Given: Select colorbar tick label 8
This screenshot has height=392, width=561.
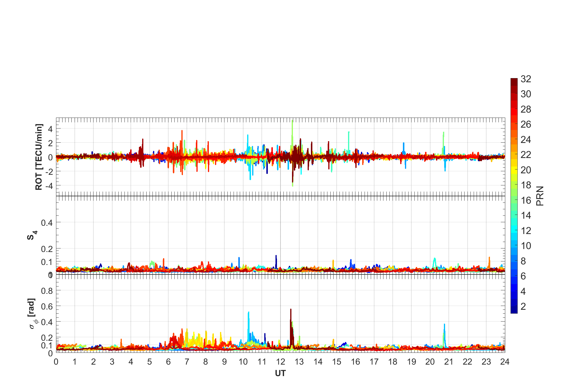Looking at the screenshot, I should [x=523, y=261].
